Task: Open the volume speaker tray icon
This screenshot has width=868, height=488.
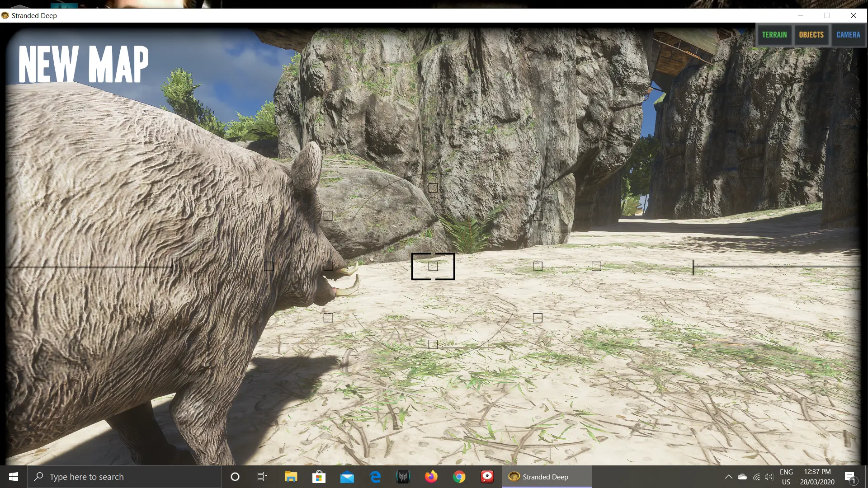Action: pos(769,477)
